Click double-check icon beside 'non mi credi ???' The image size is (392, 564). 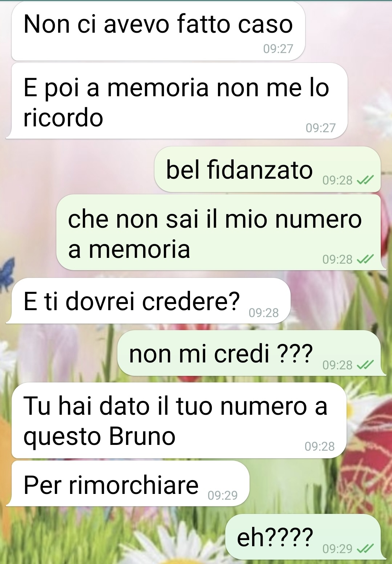(x=365, y=365)
